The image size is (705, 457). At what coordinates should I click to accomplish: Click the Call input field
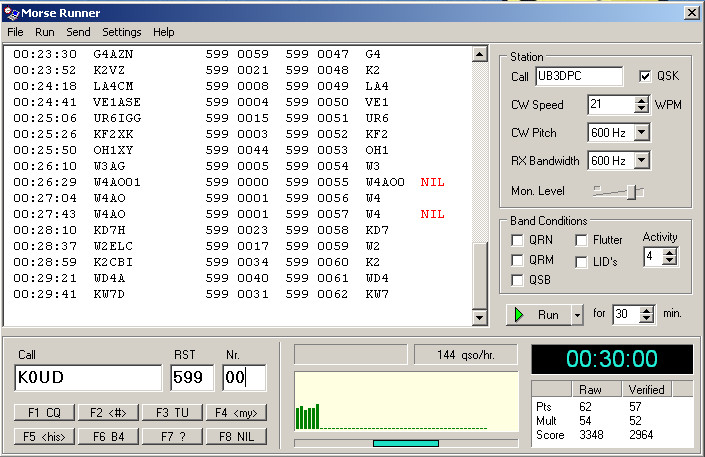(x=88, y=378)
